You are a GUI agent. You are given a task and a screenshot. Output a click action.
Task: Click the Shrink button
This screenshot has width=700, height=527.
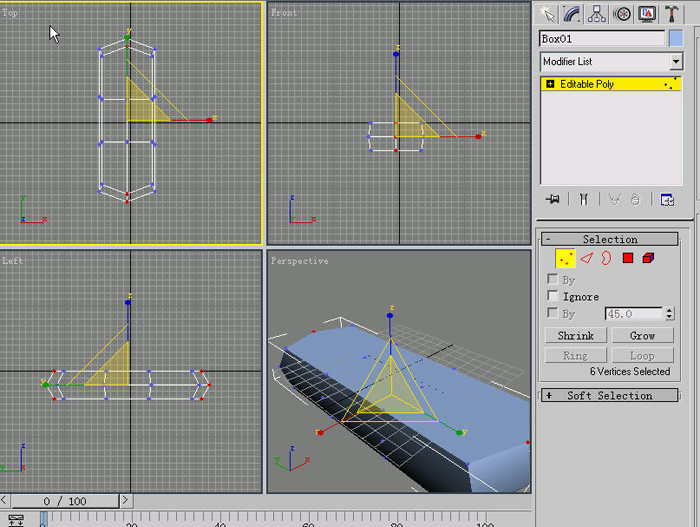pos(575,335)
